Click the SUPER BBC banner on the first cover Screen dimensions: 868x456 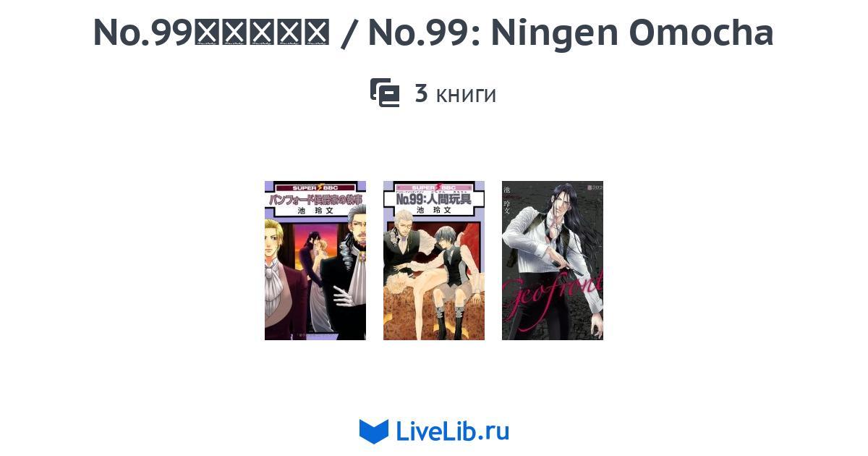click(x=315, y=187)
